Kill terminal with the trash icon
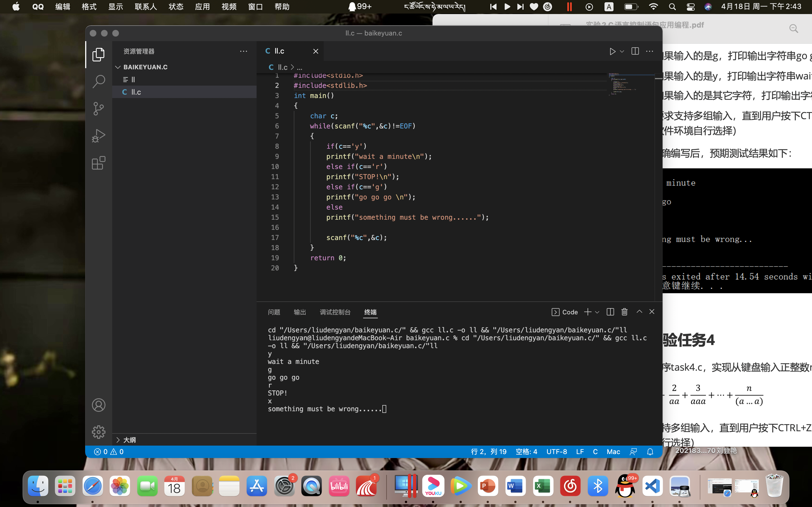The image size is (812, 507). [624, 312]
